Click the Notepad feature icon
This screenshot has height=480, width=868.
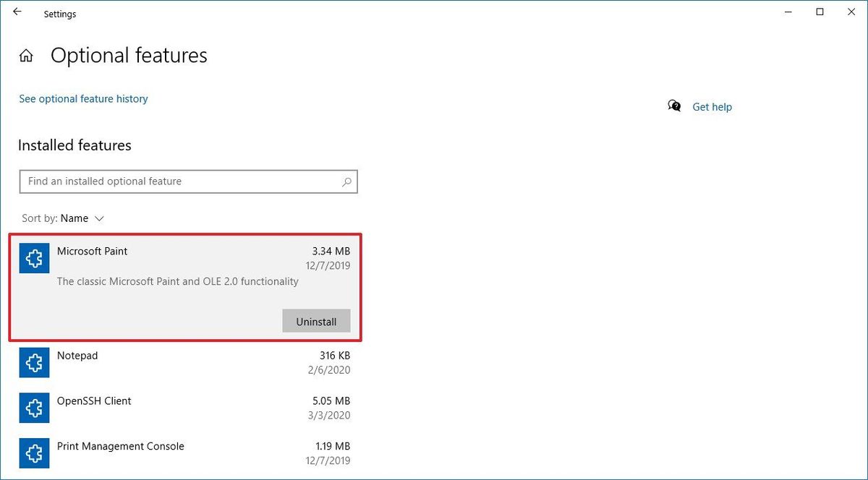pyautogui.click(x=34, y=362)
